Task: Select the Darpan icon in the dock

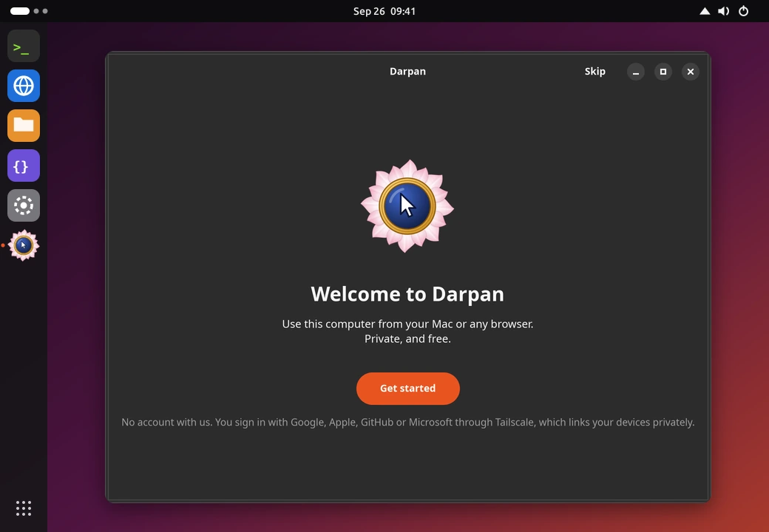Action: pyautogui.click(x=24, y=245)
